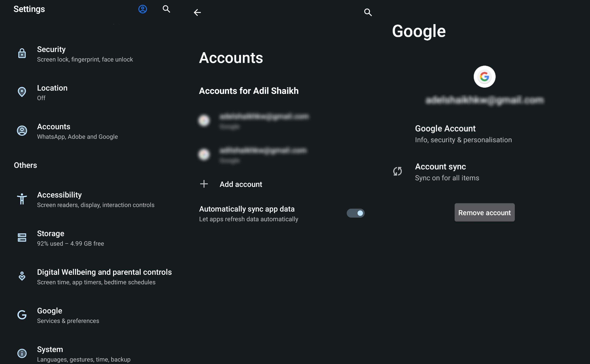Click the Location pin icon
The height and width of the screenshot is (364, 590).
point(22,92)
